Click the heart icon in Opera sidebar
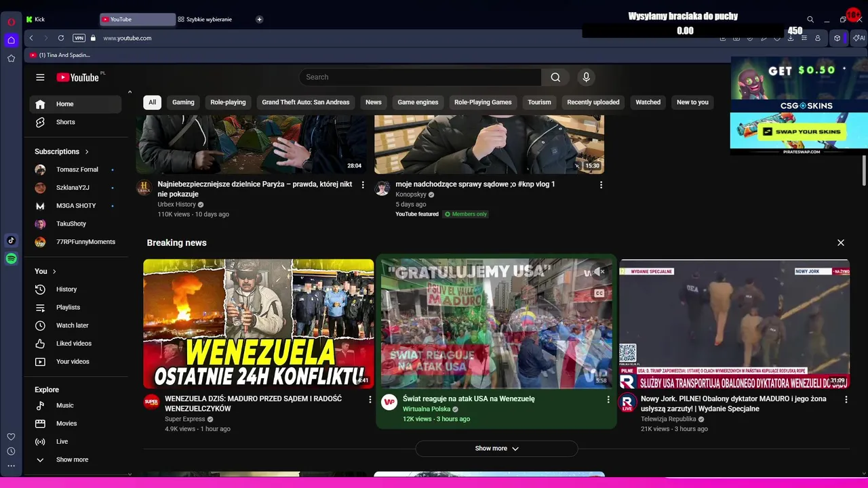The width and height of the screenshot is (868, 488). 12,436
